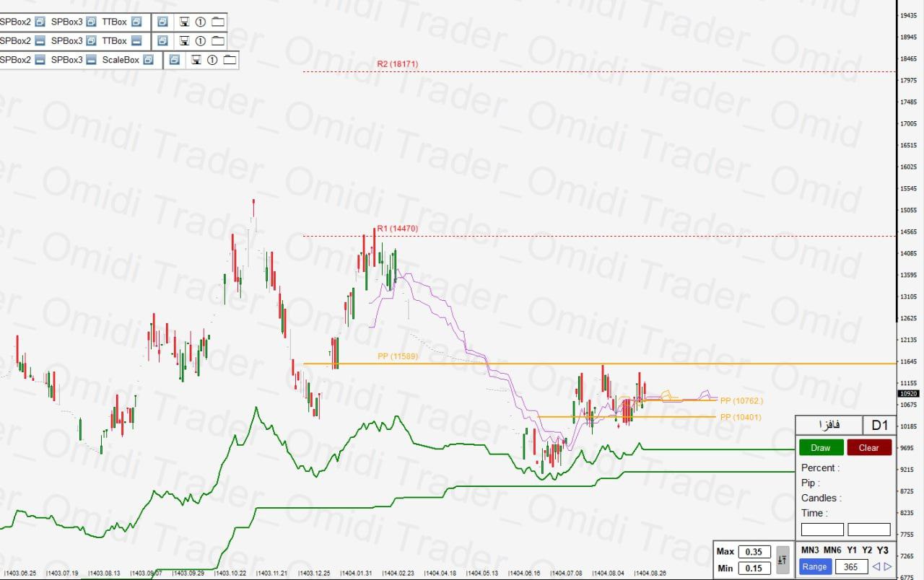The width and height of the screenshot is (924, 580).
Task: Select the MN6 period option
Action: pyautogui.click(x=832, y=550)
